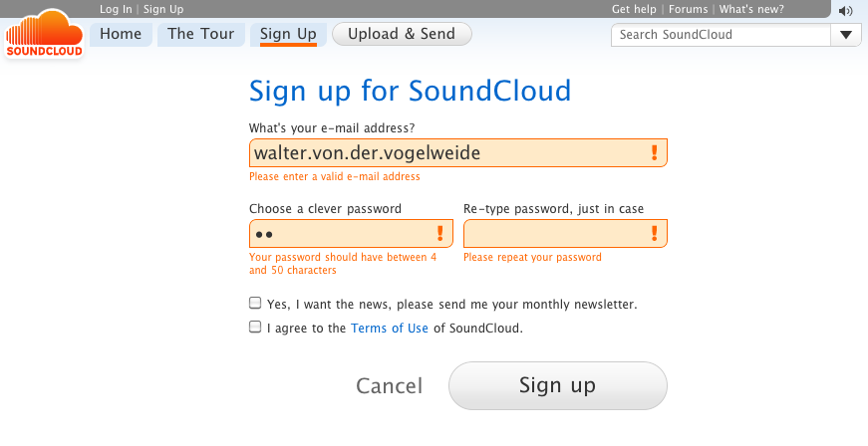This screenshot has width=868, height=446.
Task: Click the Cancel link
Action: pos(390,386)
